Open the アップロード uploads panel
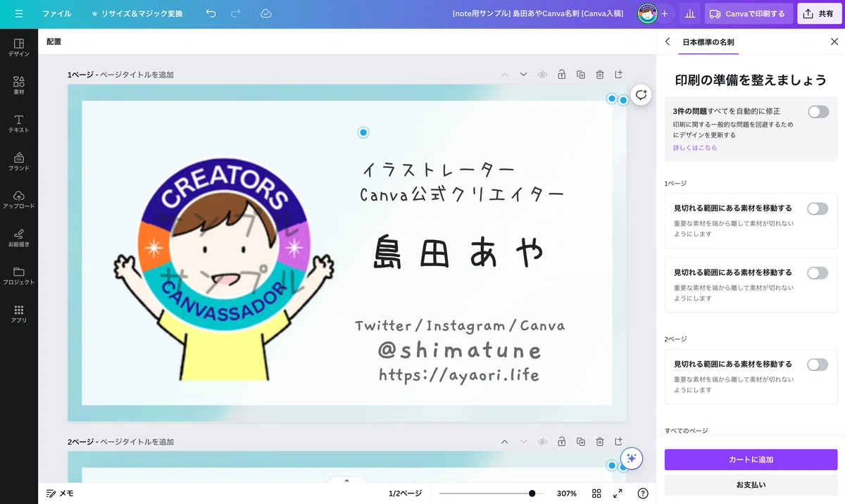 (19, 200)
